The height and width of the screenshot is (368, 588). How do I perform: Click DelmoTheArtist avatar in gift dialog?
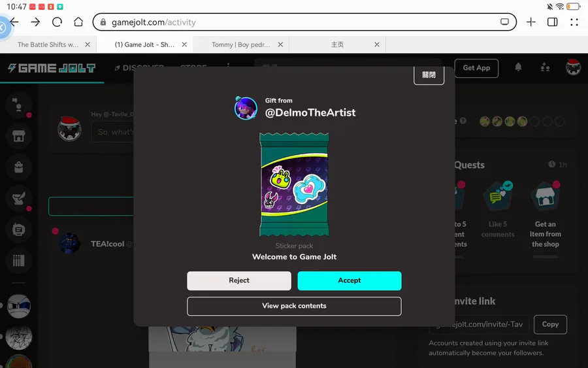[x=246, y=108]
